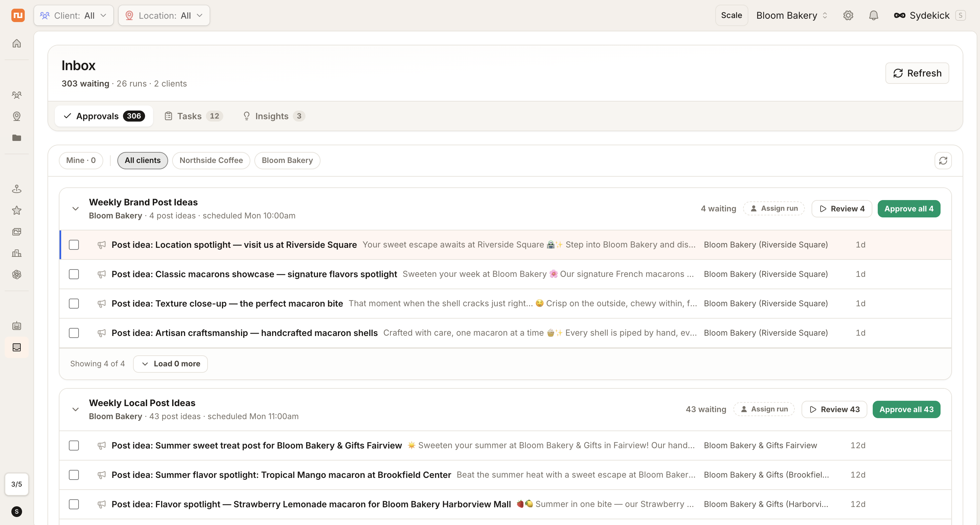Click Load 0 more button

tap(170, 364)
